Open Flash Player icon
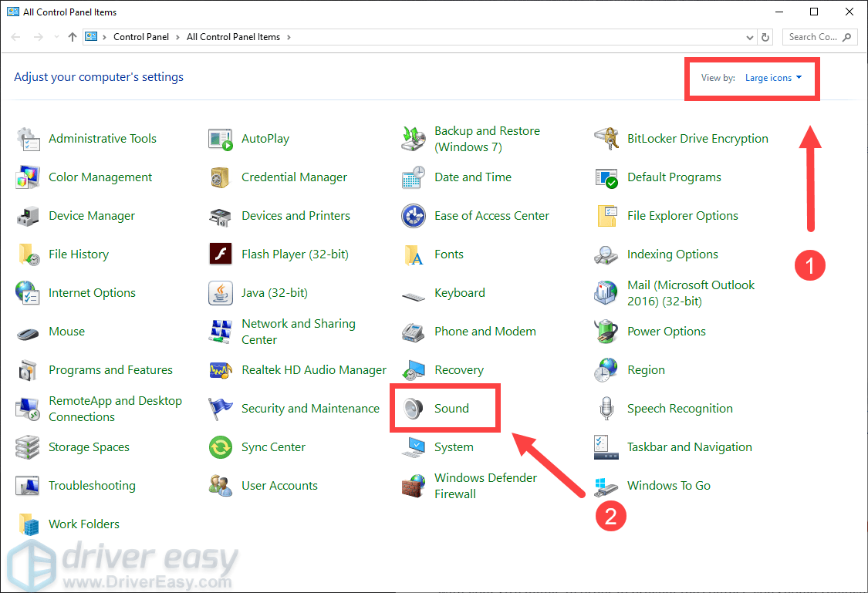This screenshot has height=593, width=868. point(221,254)
